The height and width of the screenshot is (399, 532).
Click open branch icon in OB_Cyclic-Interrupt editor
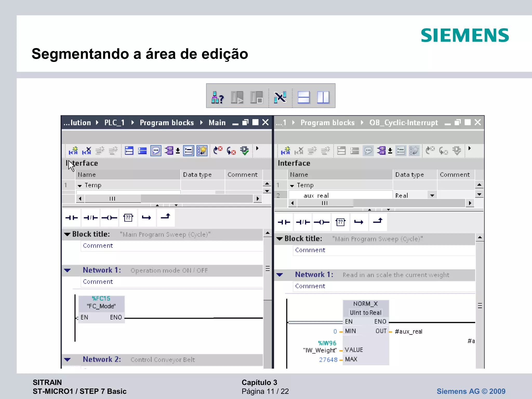pyautogui.click(x=359, y=222)
